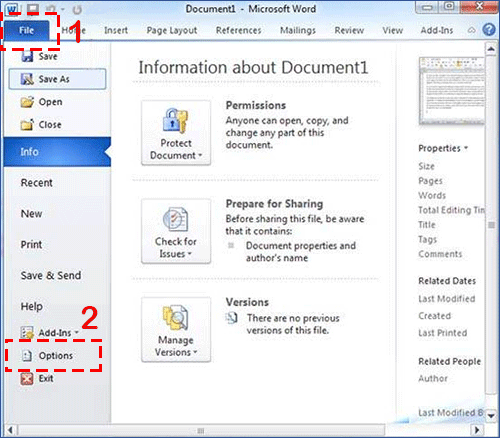Click the Permissions heading
The image size is (500, 438).
[x=256, y=105]
